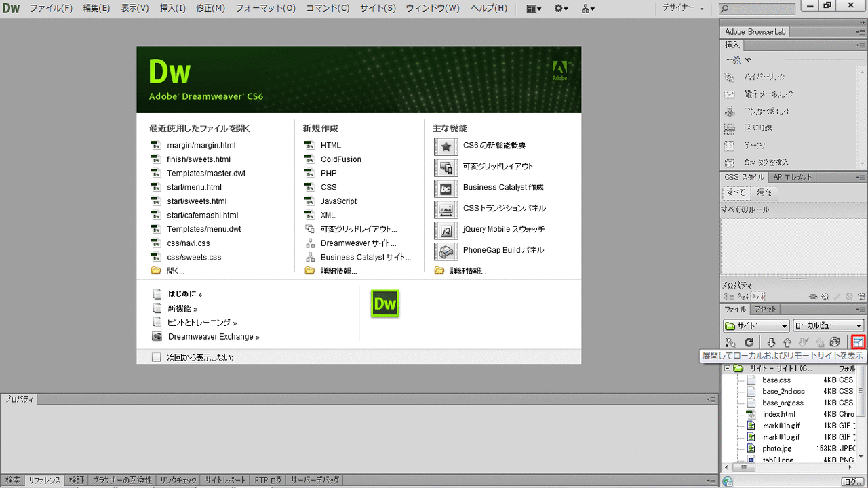The width and height of the screenshot is (868, 488).
Task: Click the Show category view icon in CSS properties
Action: (728, 296)
